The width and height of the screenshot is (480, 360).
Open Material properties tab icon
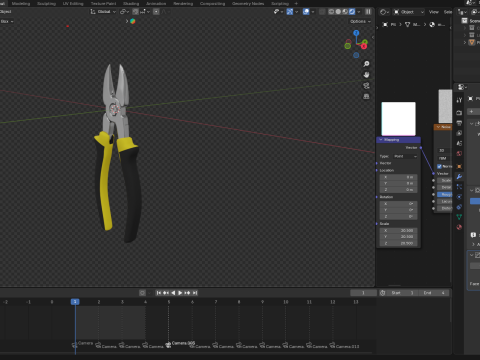459,227
